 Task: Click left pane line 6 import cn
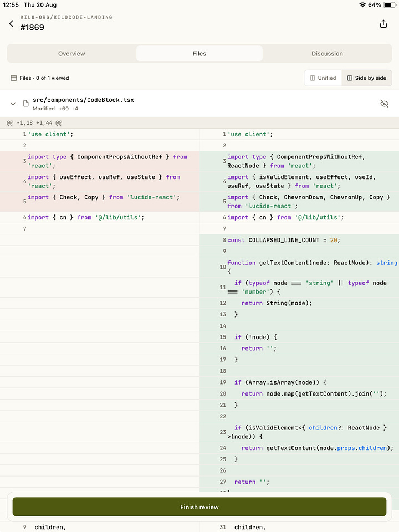(x=100, y=217)
